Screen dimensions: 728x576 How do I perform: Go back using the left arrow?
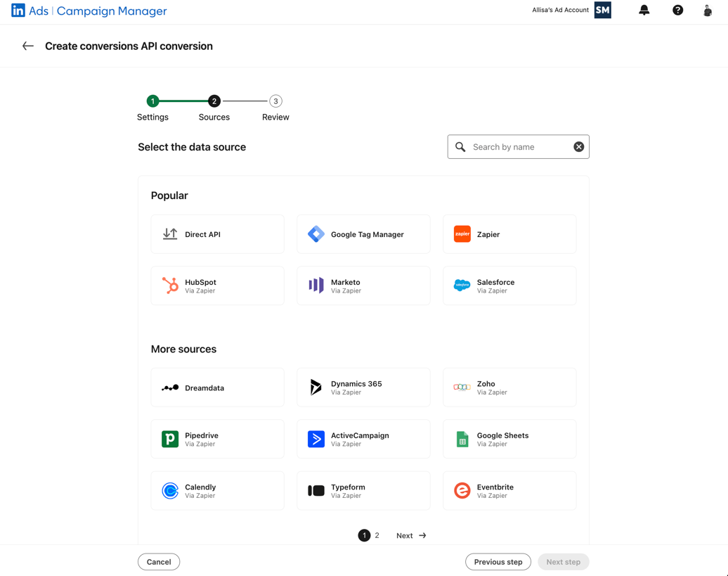[28, 46]
